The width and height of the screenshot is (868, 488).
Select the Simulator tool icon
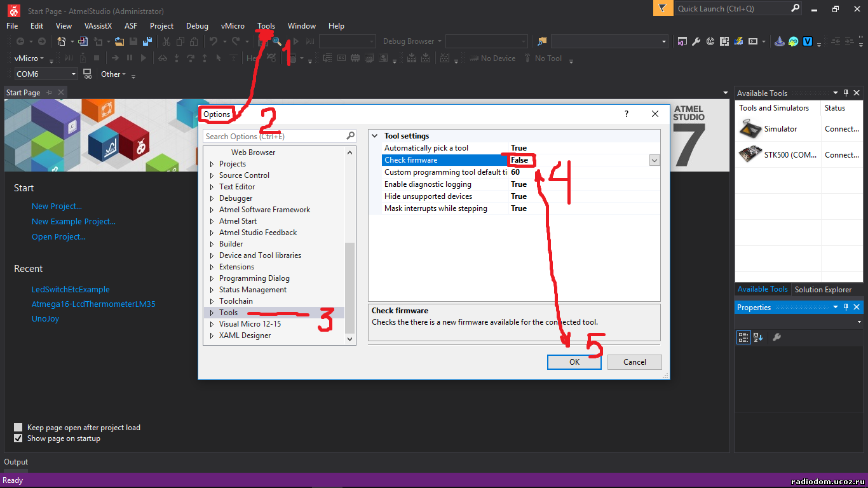(750, 128)
